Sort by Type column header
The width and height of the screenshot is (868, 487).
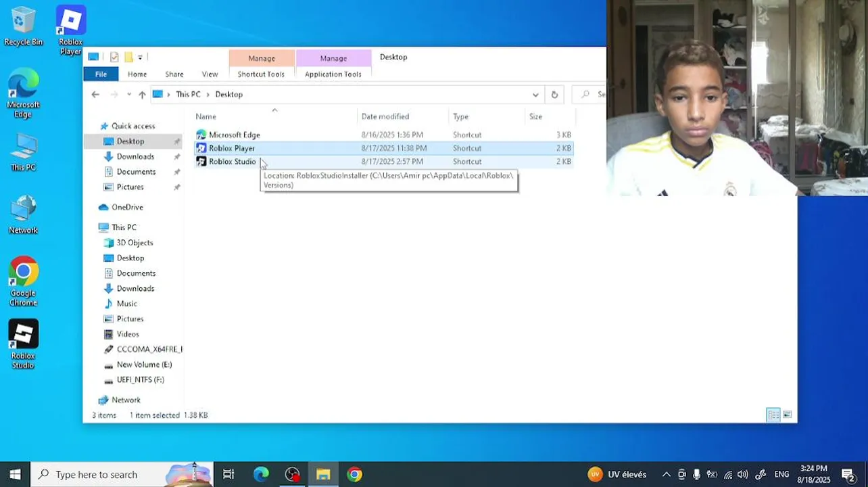click(x=486, y=116)
